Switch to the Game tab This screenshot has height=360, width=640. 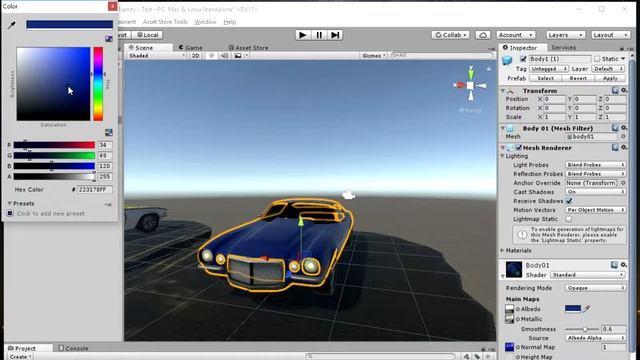[191, 48]
